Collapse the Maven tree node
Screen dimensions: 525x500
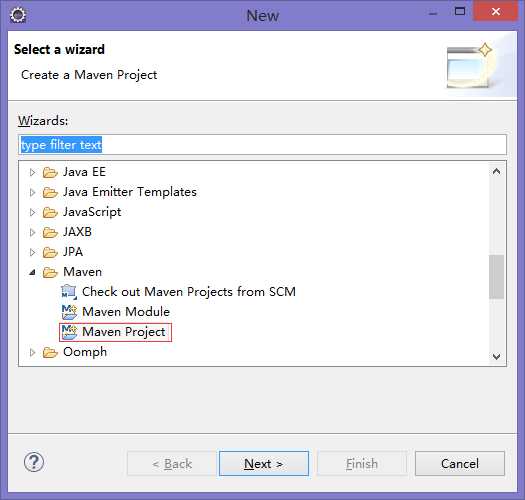[x=32, y=273]
